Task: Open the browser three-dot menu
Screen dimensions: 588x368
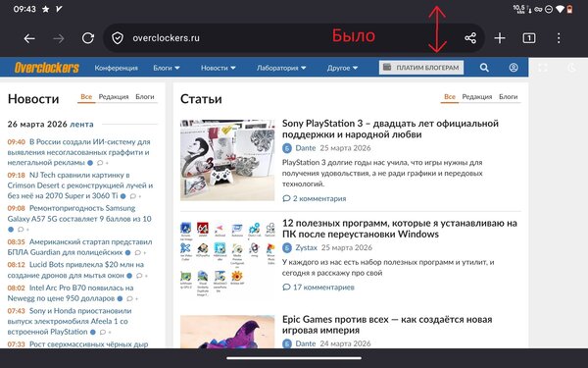Action: point(559,38)
